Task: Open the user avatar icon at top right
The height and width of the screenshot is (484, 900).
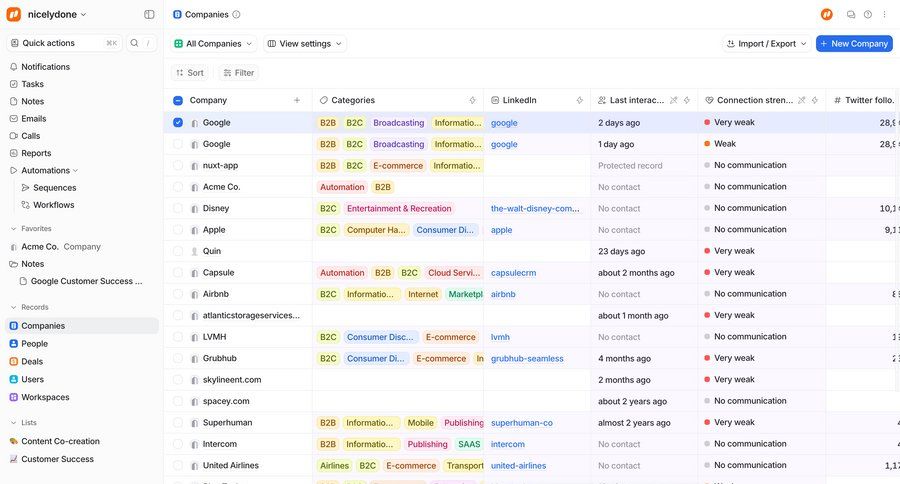Action: point(827,14)
